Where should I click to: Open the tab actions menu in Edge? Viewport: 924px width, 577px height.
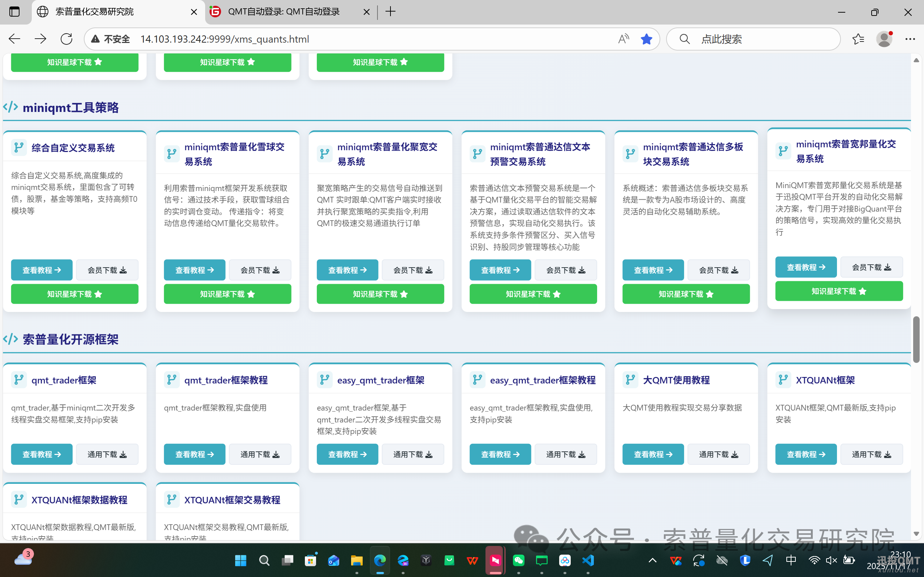coord(14,12)
